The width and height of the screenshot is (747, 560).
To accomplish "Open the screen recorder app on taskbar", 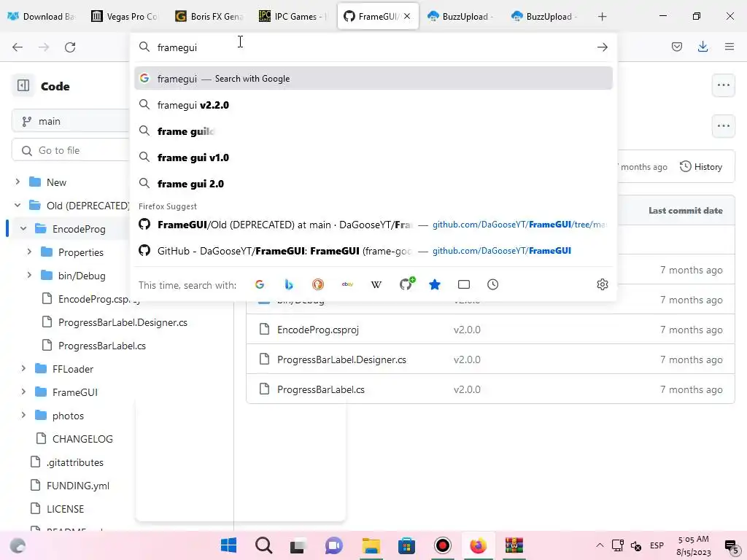I will click(x=443, y=545).
